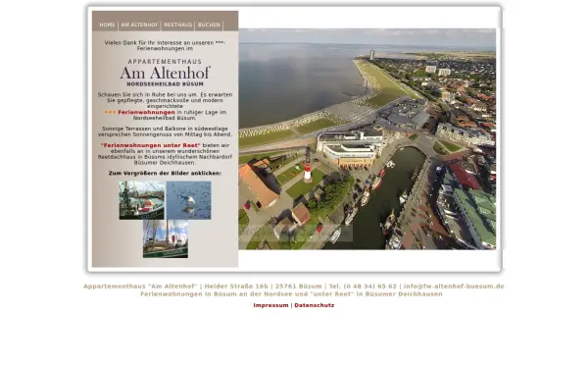Image resolution: width=588 pixels, height=368 pixels.
Task: Follow the red Ferienwohnungen link
Action: pyautogui.click(x=146, y=112)
